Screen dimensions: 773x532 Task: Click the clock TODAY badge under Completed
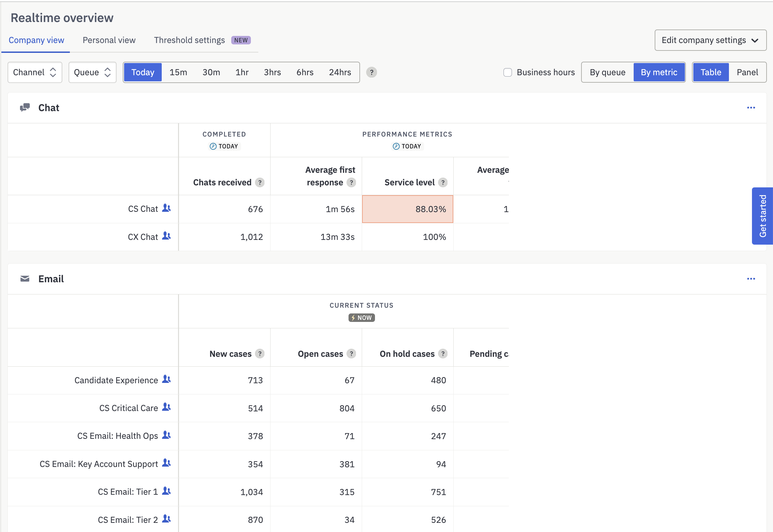224,146
